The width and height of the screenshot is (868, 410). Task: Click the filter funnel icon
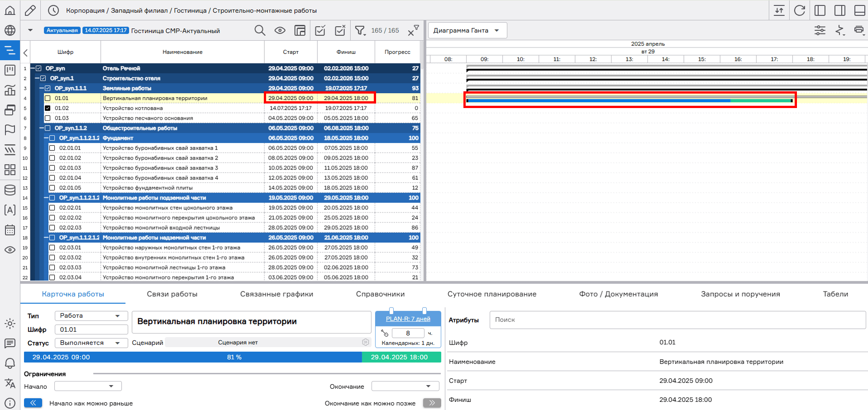[360, 30]
